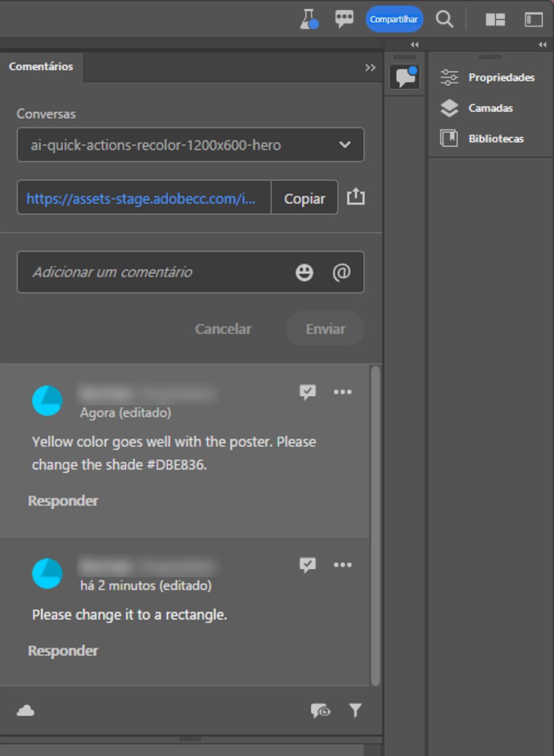The image size is (554, 756).
Task: Click the 'Agora (editado)' timestamp
Action: pos(126,413)
